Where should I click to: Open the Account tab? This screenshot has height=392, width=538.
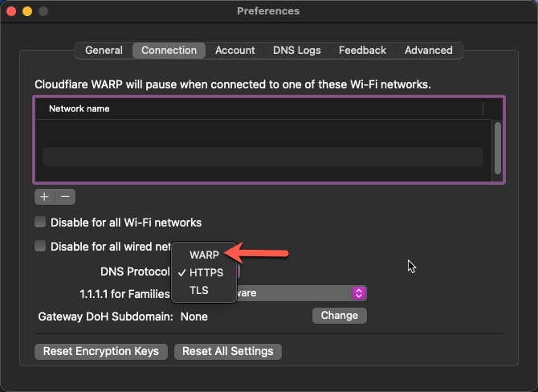235,51
